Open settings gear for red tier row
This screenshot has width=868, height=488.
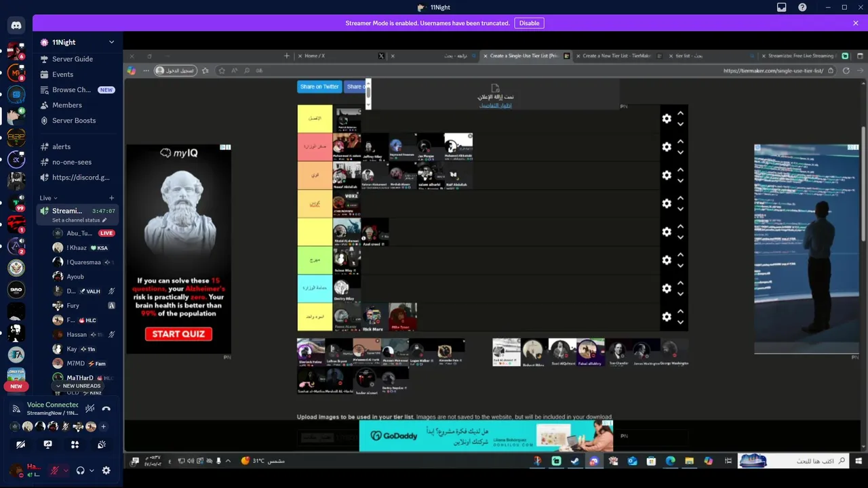click(667, 147)
